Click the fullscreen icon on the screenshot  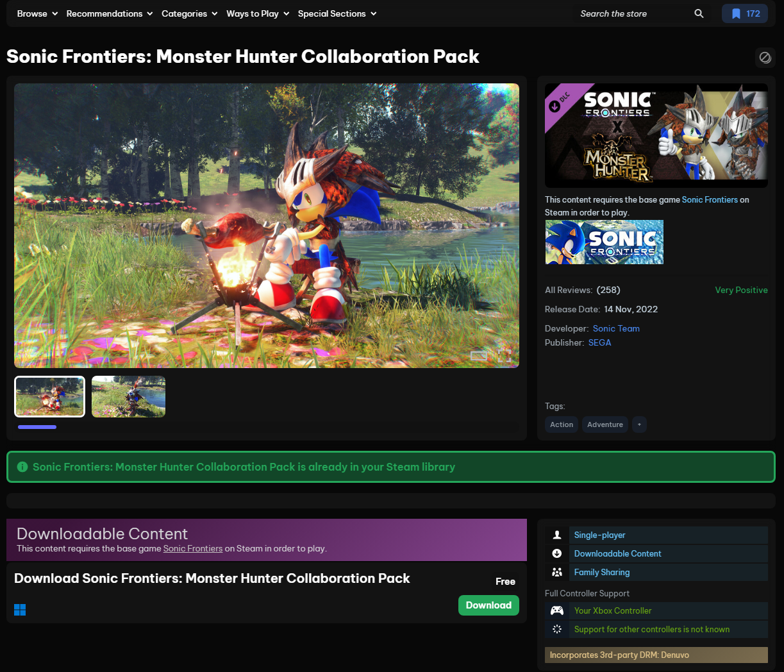505,356
